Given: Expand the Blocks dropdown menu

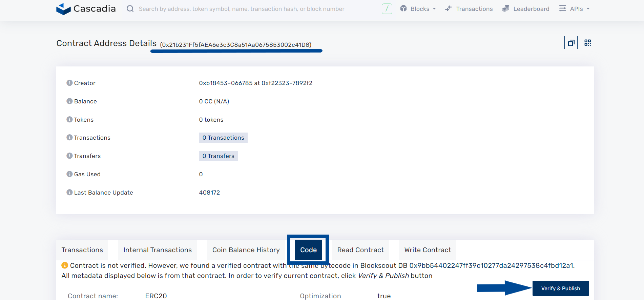Looking at the screenshot, I should 418,9.
